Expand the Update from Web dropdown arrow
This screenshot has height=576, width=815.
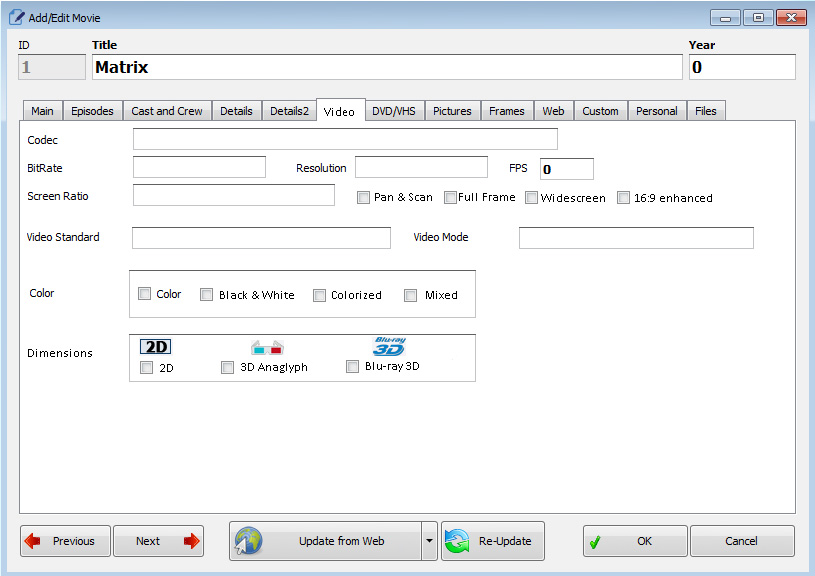[429, 541]
